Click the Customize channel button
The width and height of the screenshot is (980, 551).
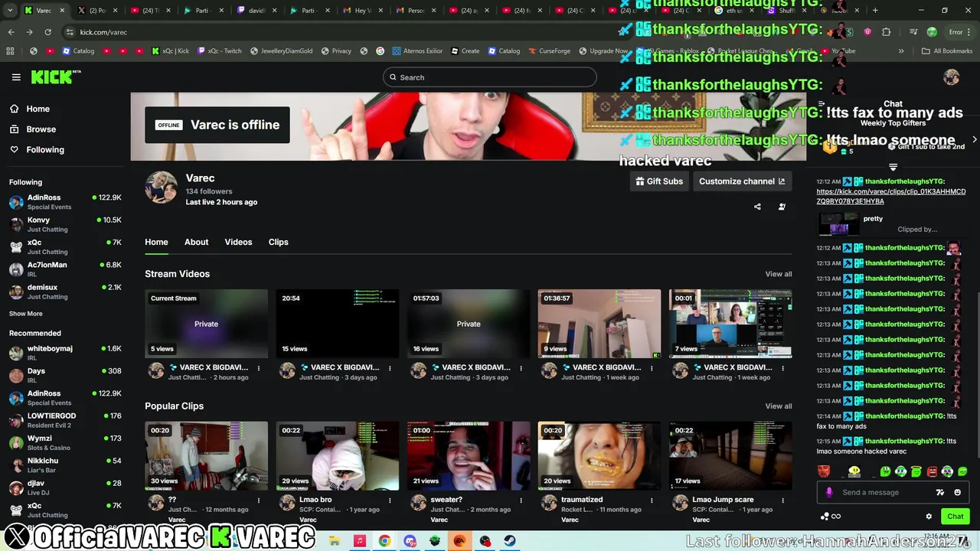click(742, 181)
